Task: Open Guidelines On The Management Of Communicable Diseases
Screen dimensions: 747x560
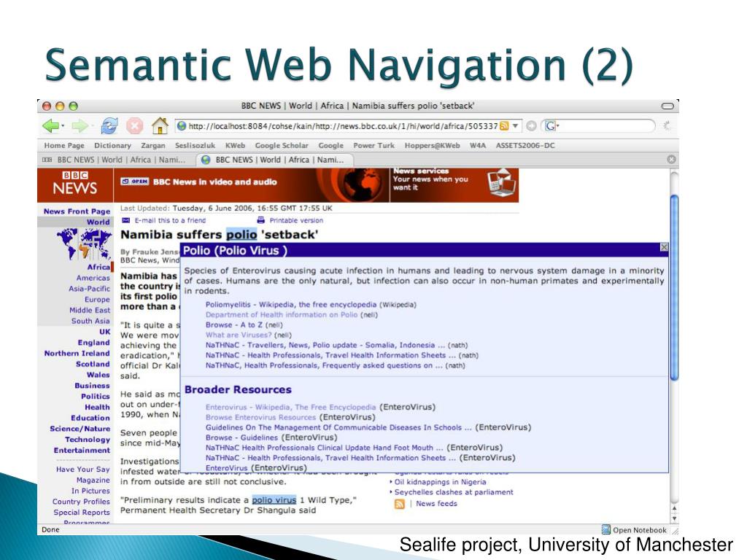Action: pos(338,427)
